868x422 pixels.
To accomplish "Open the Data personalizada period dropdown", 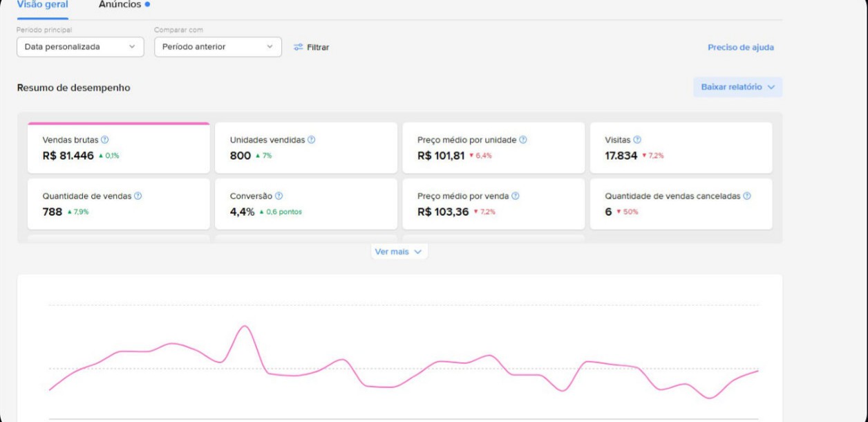I will tap(80, 47).
